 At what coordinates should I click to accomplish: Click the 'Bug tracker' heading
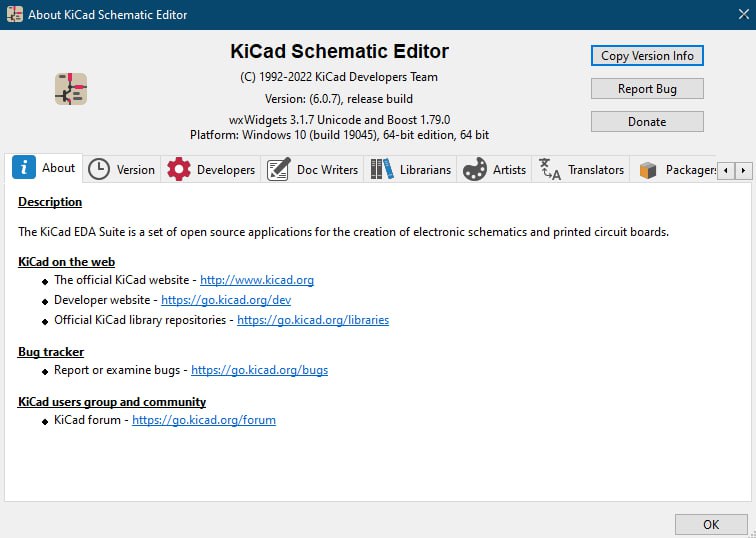pos(51,352)
